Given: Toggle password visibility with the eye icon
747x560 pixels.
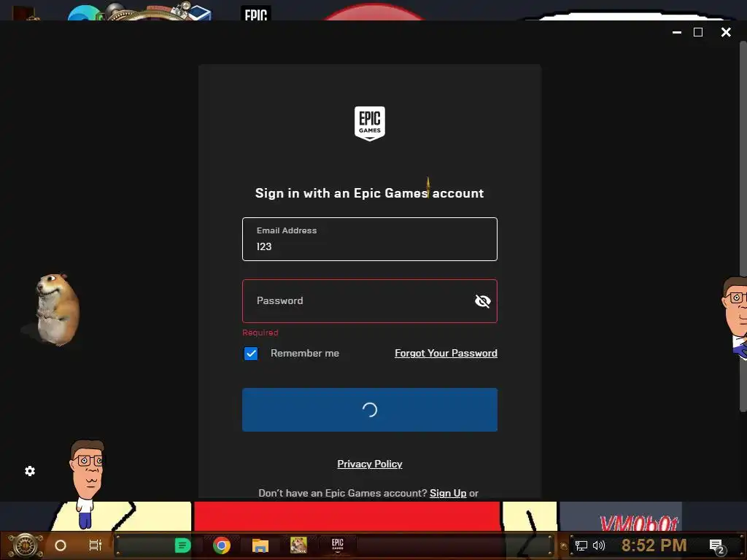Looking at the screenshot, I should click(x=483, y=301).
